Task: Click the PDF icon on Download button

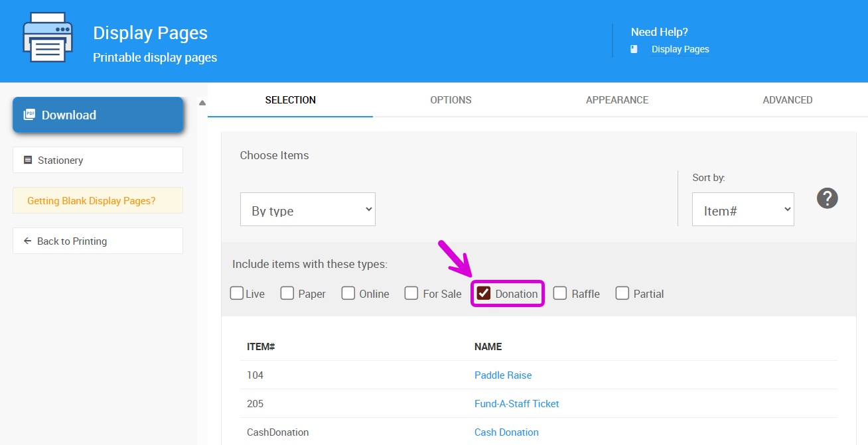Action: pyautogui.click(x=29, y=115)
